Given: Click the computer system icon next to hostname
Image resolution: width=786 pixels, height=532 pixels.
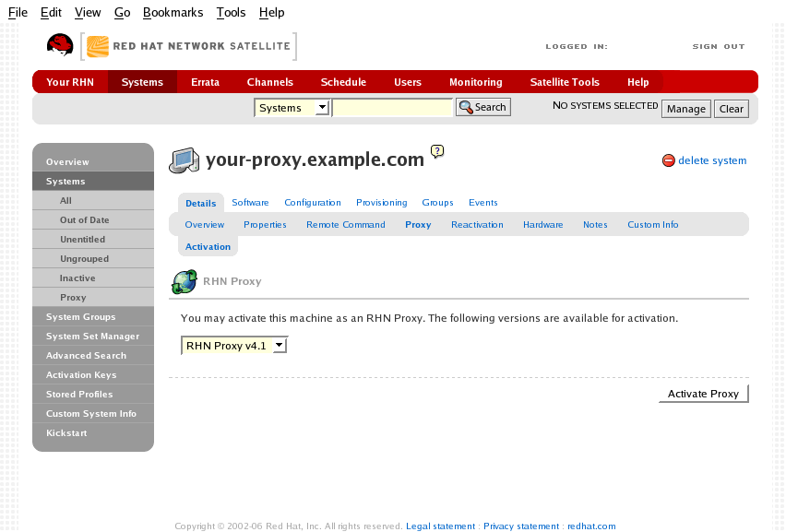Looking at the screenshot, I should pyautogui.click(x=184, y=160).
